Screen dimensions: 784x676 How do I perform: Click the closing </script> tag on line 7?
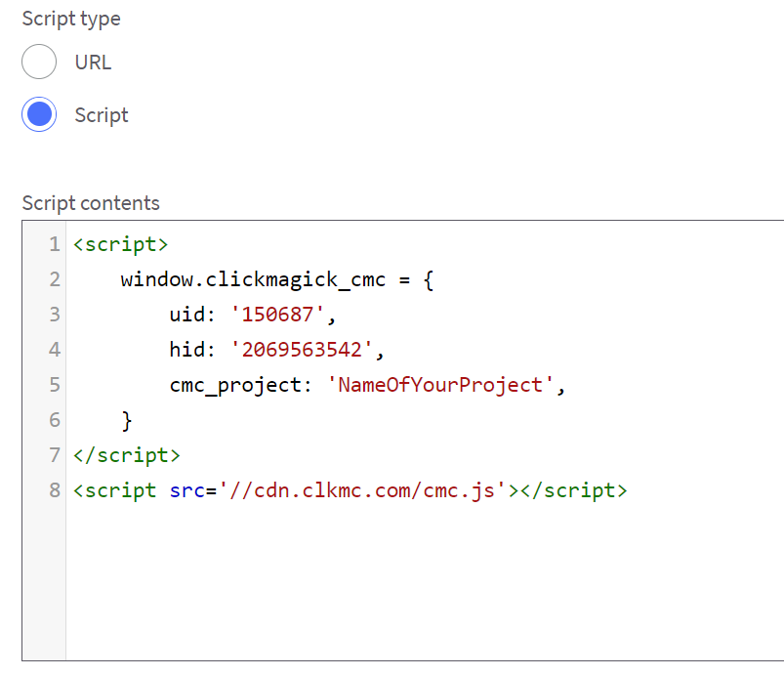(127, 455)
